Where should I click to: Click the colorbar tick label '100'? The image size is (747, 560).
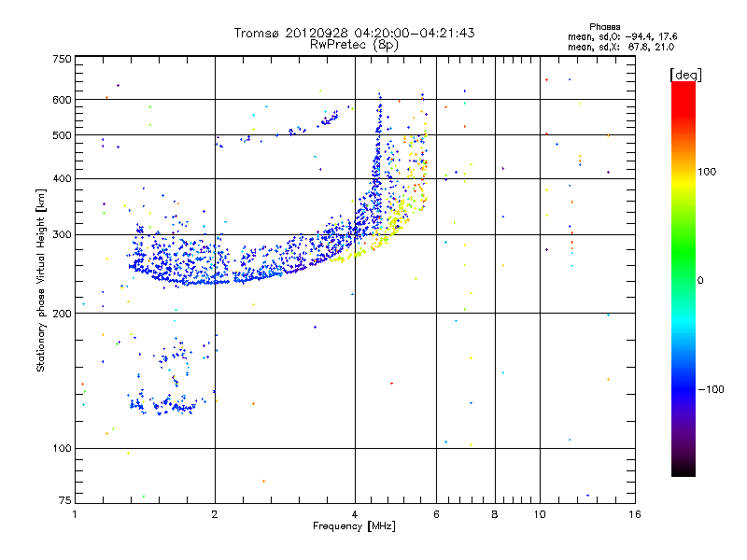pyautogui.click(x=707, y=172)
